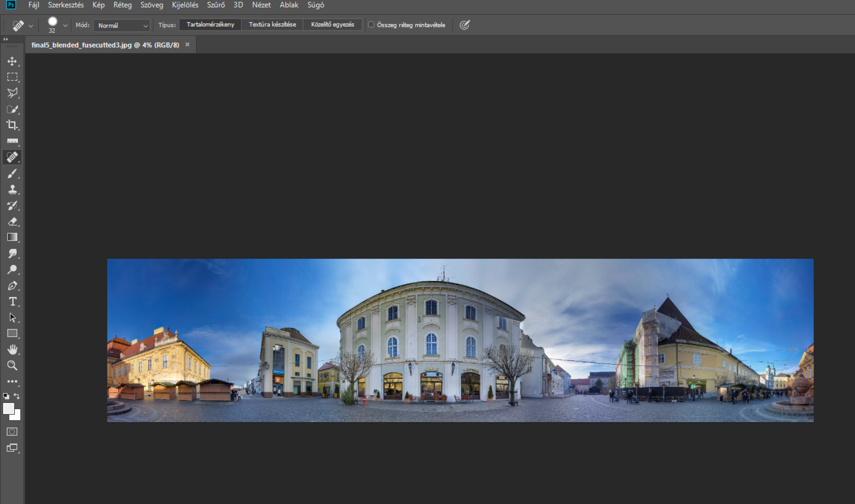Select the Zoom tool

tap(12, 366)
